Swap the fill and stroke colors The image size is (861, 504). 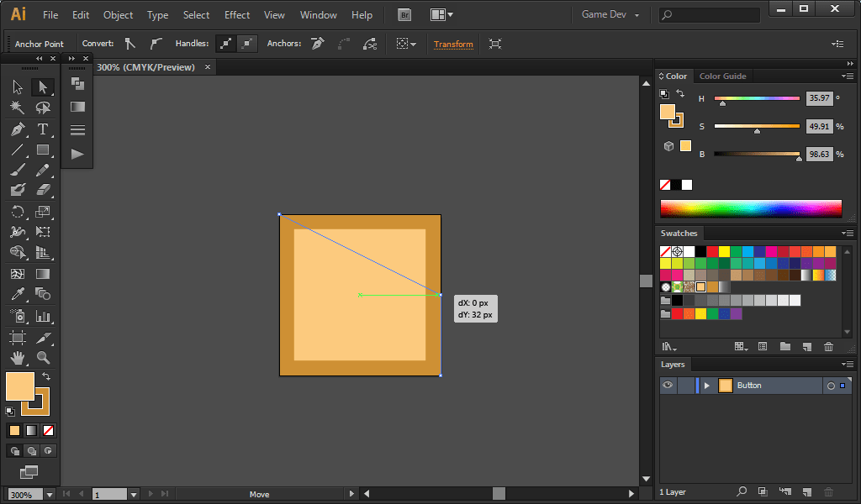coord(48,377)
